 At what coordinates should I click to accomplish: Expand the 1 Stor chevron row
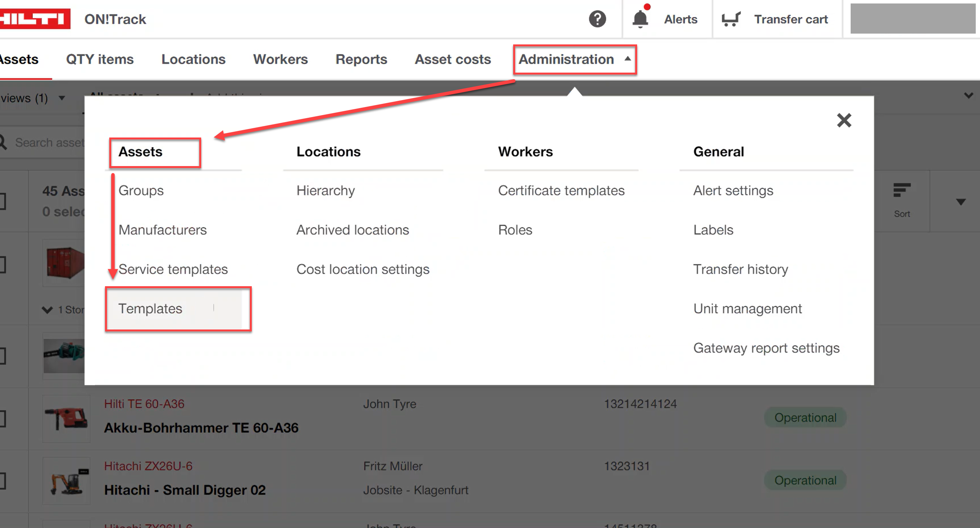coord(47,310)
